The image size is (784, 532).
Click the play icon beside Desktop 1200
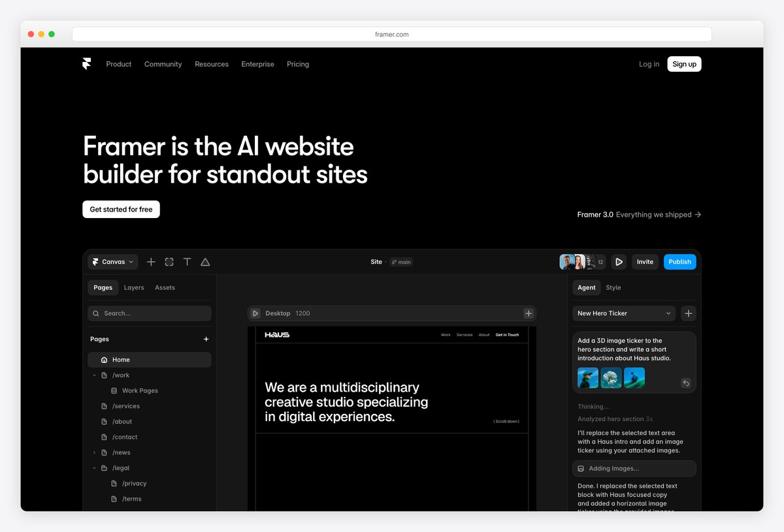[255, 313]
